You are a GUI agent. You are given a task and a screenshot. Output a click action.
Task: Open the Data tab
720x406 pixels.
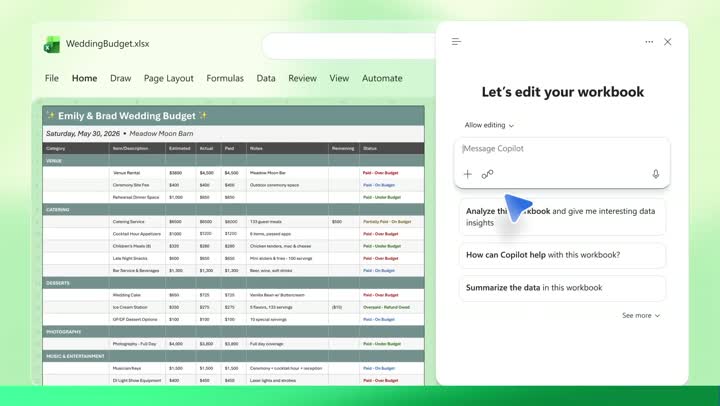pyautogui.click(x=266, y=78)
